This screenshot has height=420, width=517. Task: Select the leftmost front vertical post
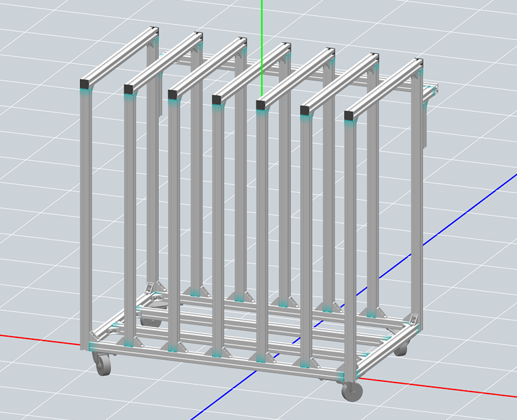pyautogui.click(x=86, y=213)
